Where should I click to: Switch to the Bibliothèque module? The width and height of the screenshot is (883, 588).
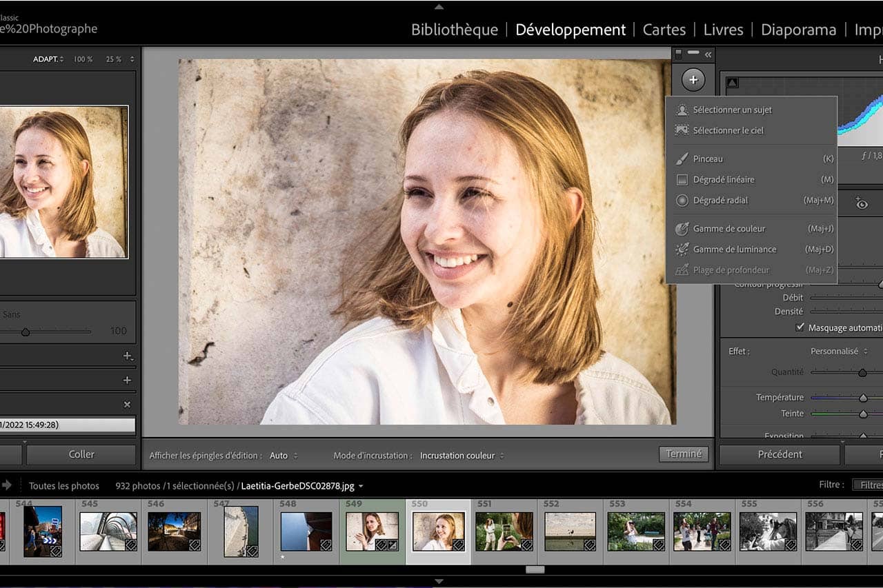pyautogui.click(x=454, y=30)
